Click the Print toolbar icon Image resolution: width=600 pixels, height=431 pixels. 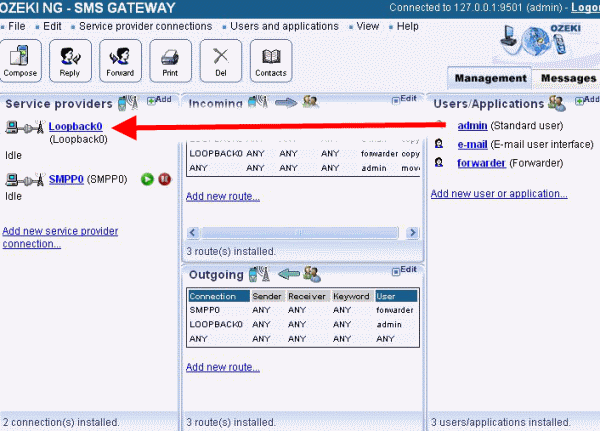coord(170,61)
